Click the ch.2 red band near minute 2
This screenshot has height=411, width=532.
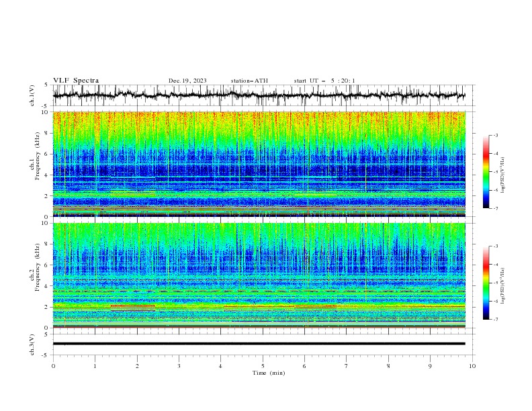coord(132,306)
